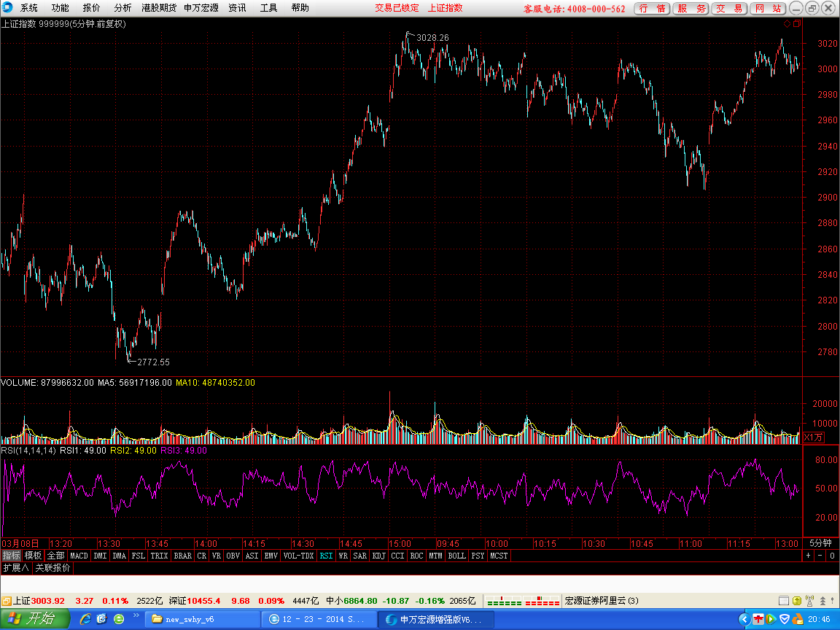Open the 帮助 menu

click(x=300, y=8)
